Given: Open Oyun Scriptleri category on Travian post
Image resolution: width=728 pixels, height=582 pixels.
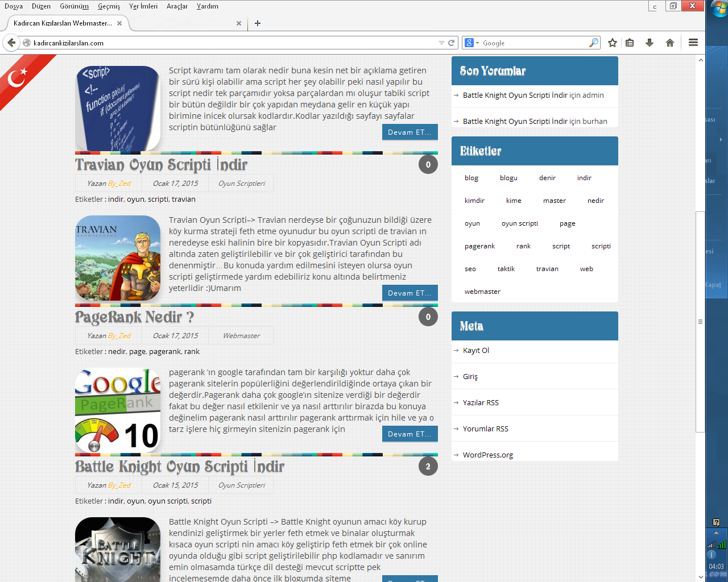Looking at the screenshot, I should point(242,184).
